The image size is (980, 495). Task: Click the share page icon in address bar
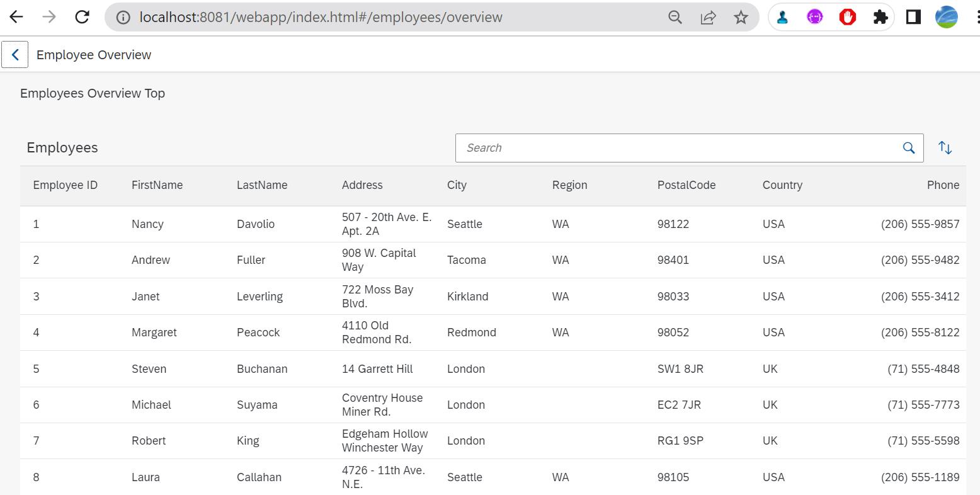click(708, 17)
